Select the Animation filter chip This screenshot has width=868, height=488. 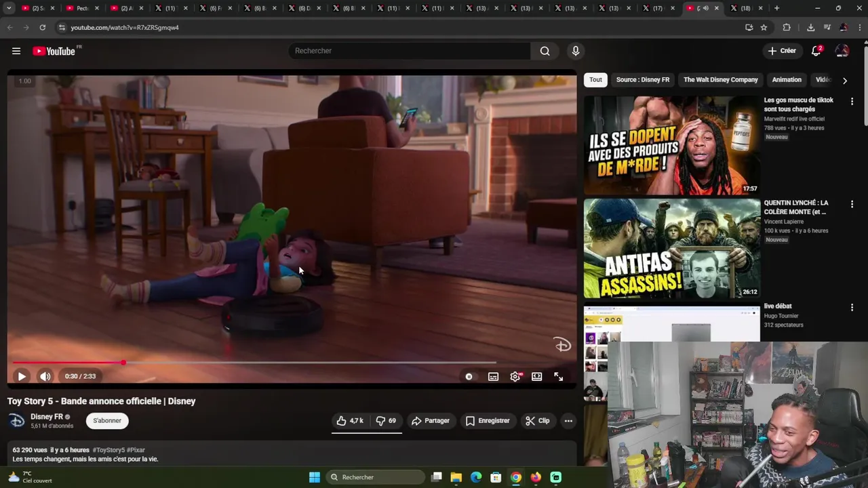pos(787,80)
